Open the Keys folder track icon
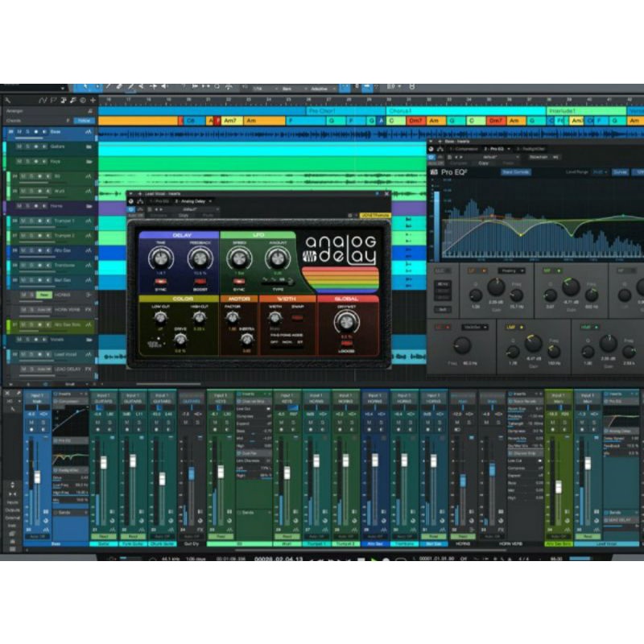Viewport: 644px width, 644px height. click(x=89, y=162)
